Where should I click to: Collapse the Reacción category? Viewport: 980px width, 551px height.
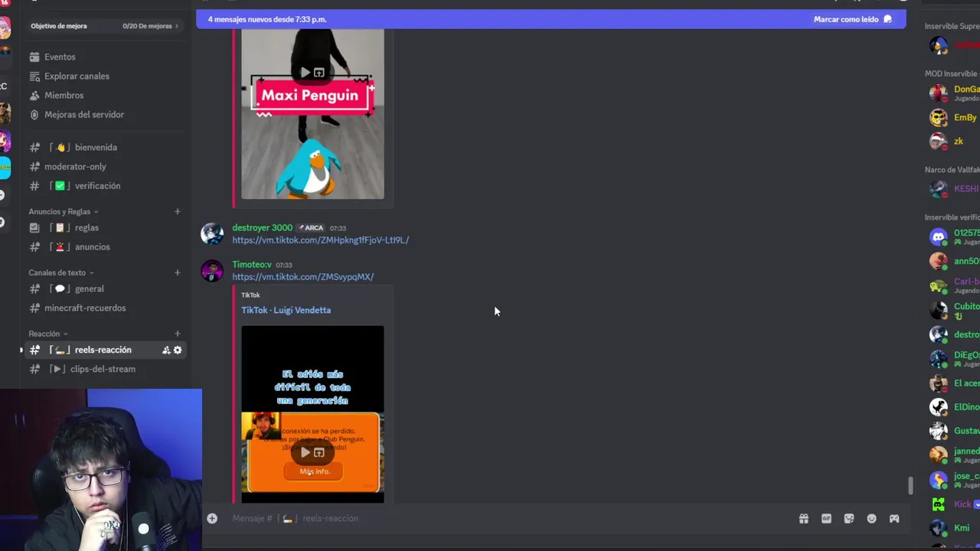47,334
